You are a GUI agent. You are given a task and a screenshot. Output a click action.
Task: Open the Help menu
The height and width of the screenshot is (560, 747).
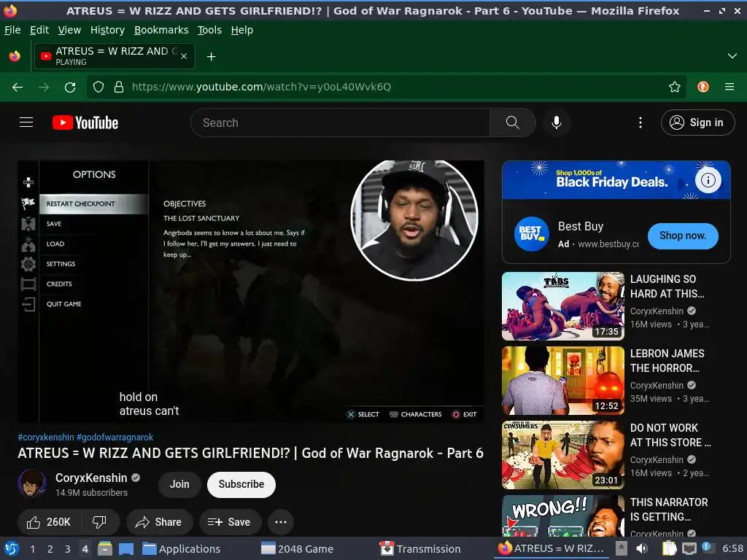[x=242, y=30]
